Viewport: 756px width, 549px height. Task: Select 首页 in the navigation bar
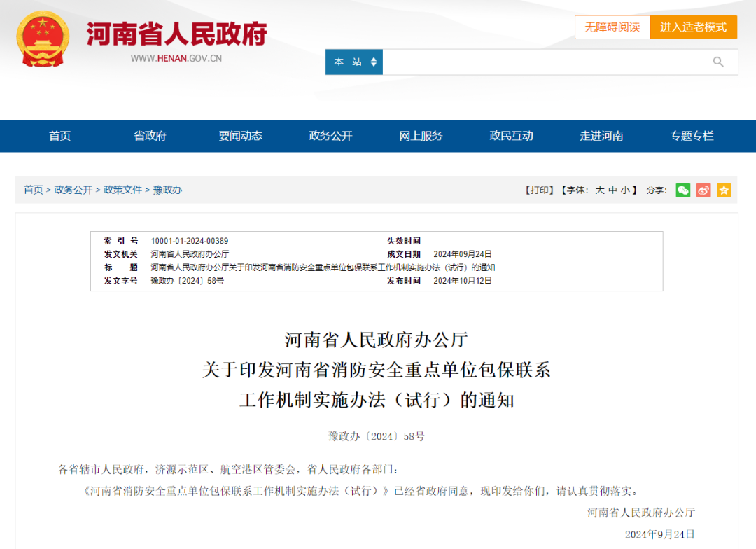click(x=59, y=136)
